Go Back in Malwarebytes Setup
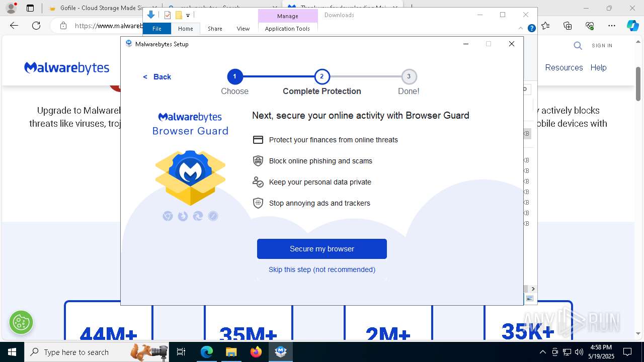Viewport: 644px width, 362px height. (x=157, y=77)
